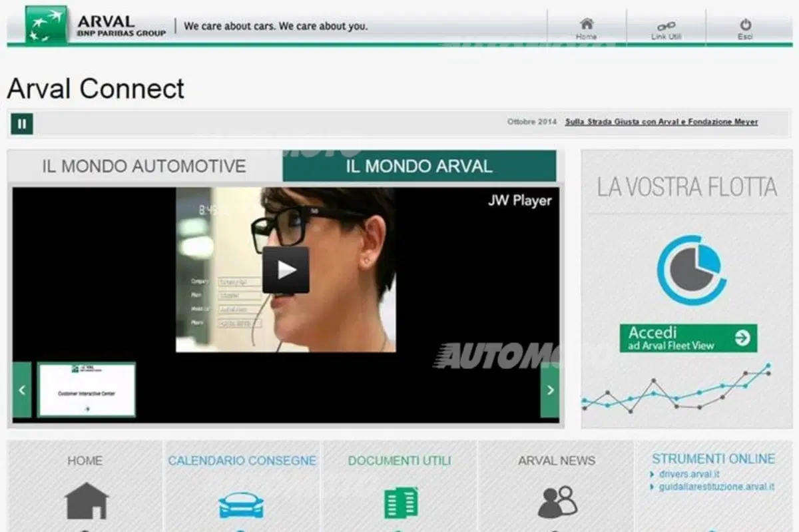This screenshot has height=532, width=799.
Task: Switch to Il Mondo Automotive tab
Action: 144,166
